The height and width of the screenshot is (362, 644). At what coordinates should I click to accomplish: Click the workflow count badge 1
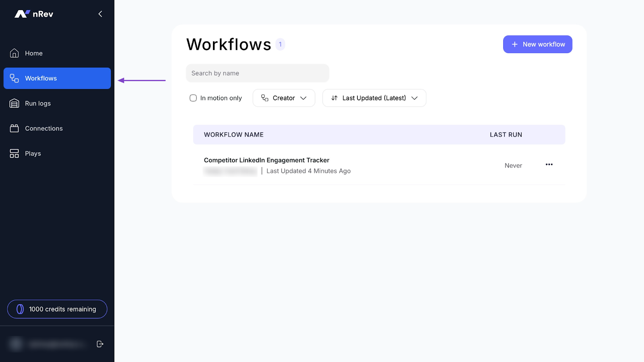[280, 44]
